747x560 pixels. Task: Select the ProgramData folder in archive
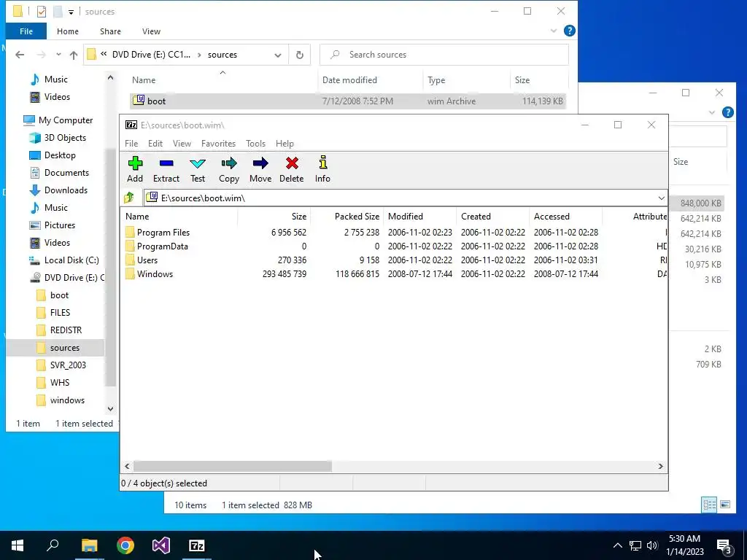click(163, 246)
